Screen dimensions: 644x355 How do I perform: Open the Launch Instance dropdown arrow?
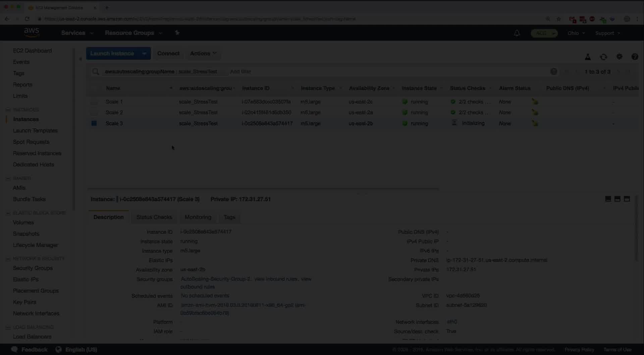coord(144,53)
